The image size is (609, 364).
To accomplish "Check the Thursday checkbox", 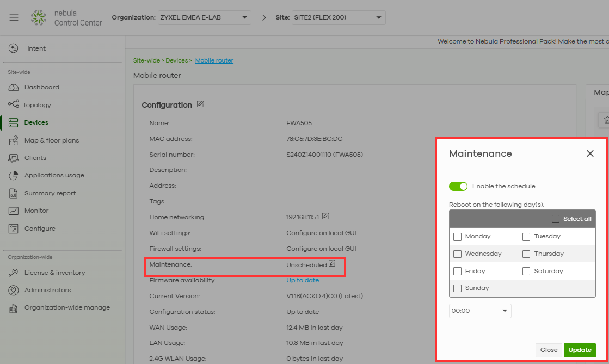I will (526, 254).
